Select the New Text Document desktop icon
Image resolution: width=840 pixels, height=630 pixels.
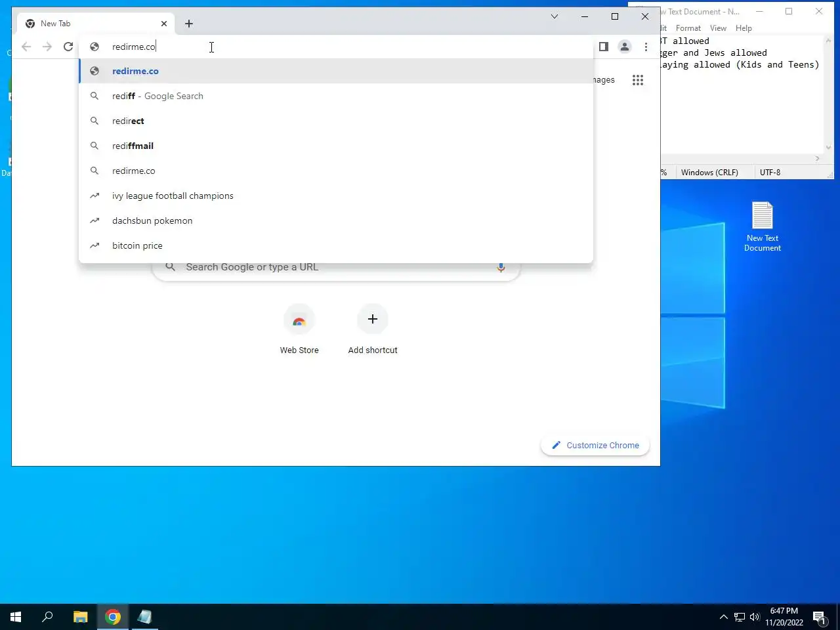763,226
